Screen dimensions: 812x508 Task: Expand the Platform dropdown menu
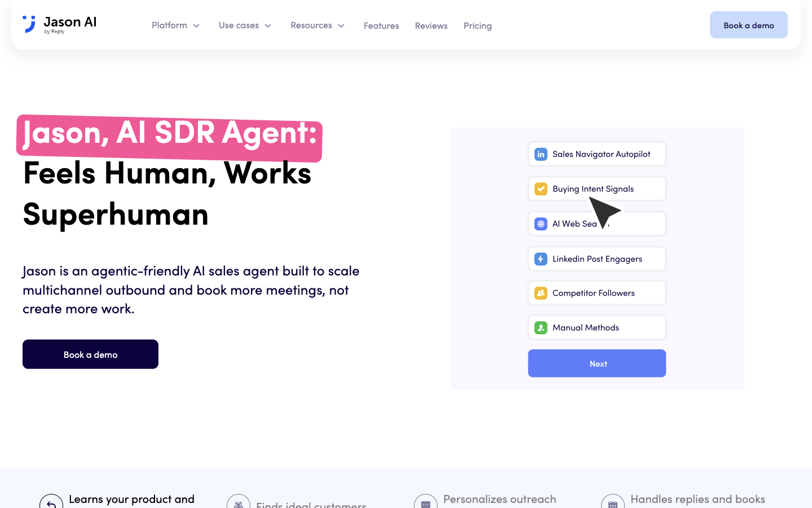pos(175,25)
